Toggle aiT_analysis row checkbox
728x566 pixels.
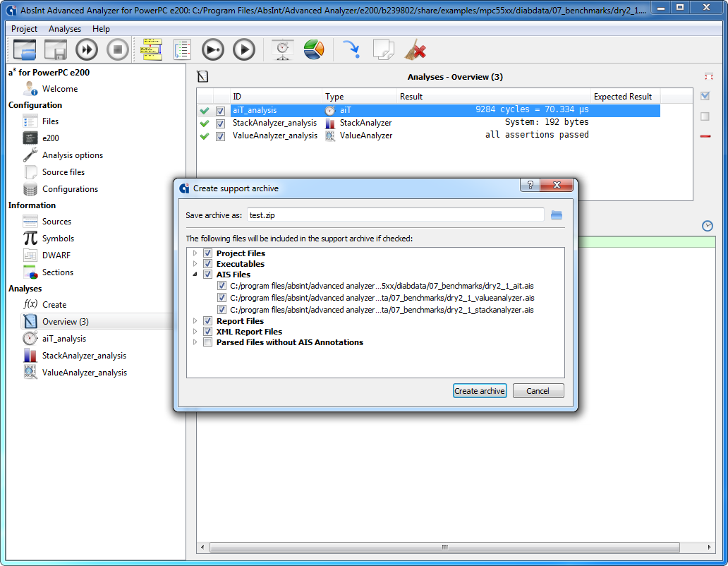click(221, 111)
